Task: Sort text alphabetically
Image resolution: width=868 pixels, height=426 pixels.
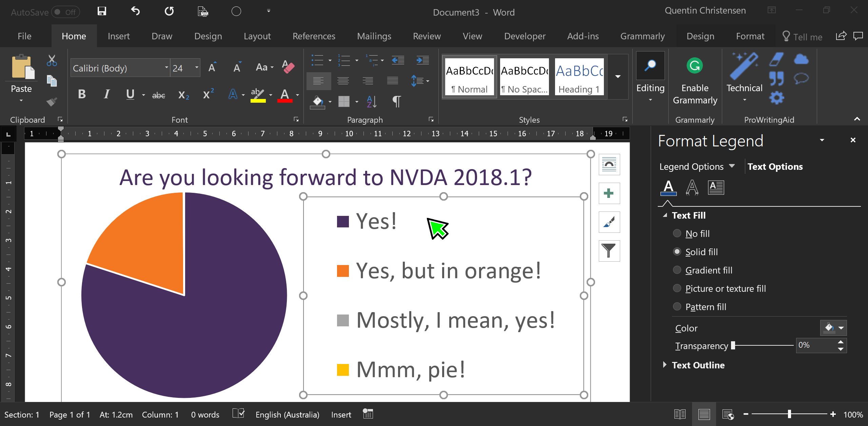Action: [x=372, y=101]
